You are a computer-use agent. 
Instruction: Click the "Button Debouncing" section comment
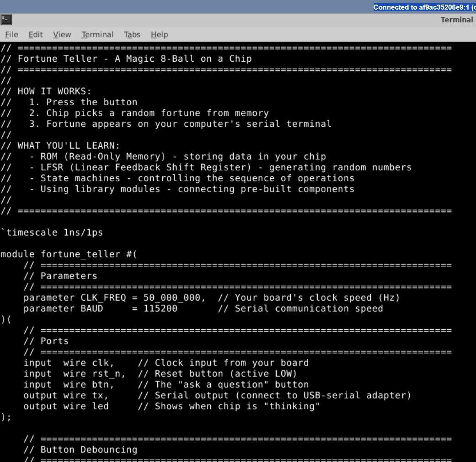[89, 450]
